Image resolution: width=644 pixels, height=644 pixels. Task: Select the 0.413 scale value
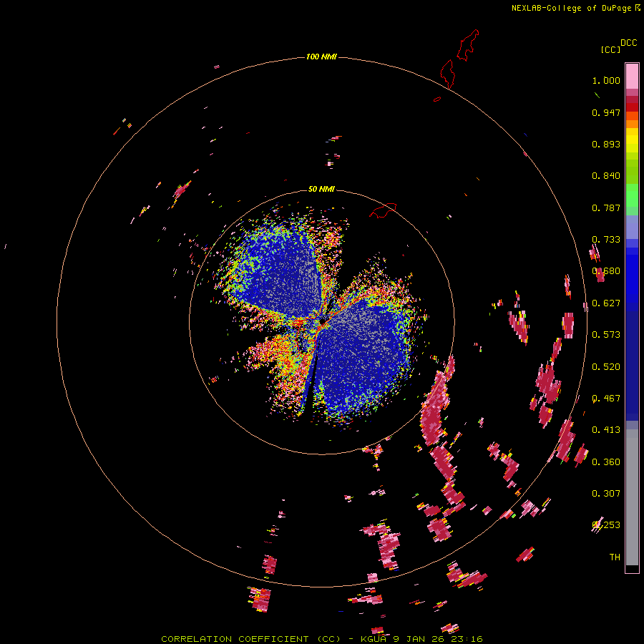(606, 430)
